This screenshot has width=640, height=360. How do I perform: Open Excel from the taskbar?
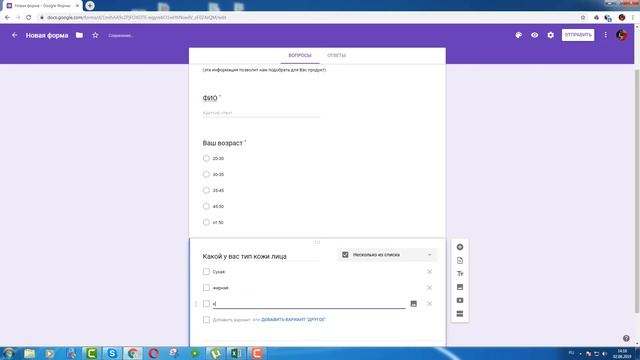tap(236, 353)
